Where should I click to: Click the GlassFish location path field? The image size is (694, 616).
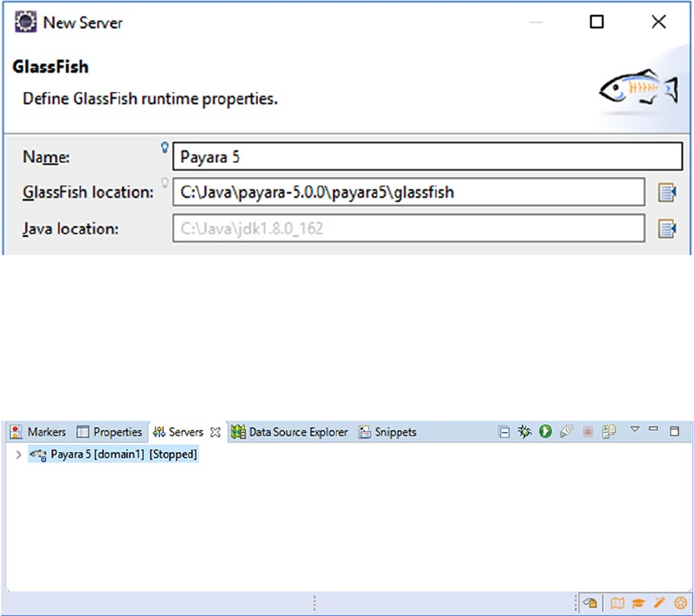[x=409, y=192]
